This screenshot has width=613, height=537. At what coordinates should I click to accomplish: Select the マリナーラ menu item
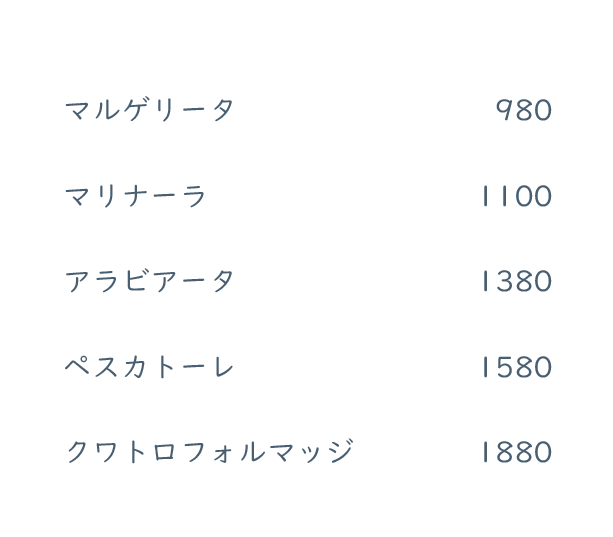(136, 196)
